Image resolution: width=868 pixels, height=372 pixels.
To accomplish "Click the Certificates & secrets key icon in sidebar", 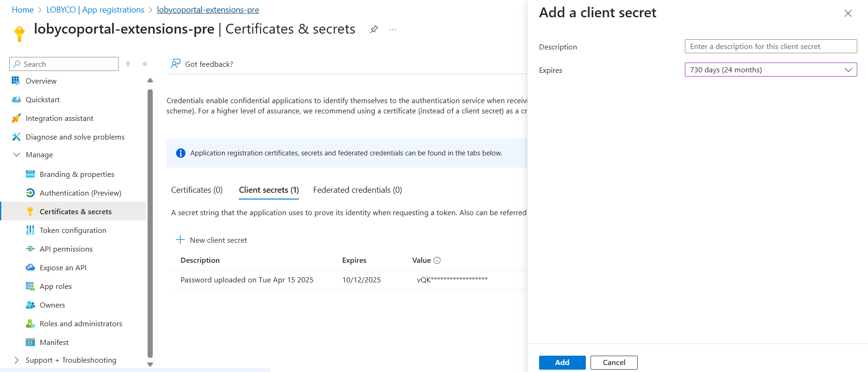I will click(30, 211).
